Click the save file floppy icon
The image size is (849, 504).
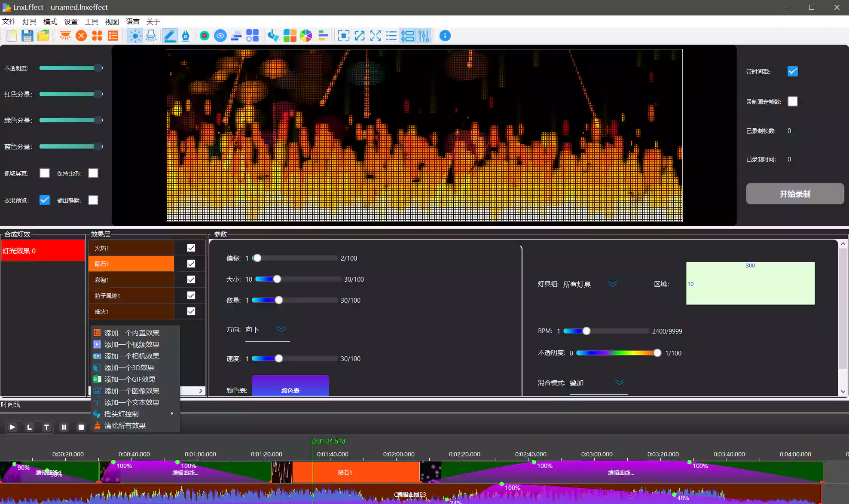[x=27, y=36]
